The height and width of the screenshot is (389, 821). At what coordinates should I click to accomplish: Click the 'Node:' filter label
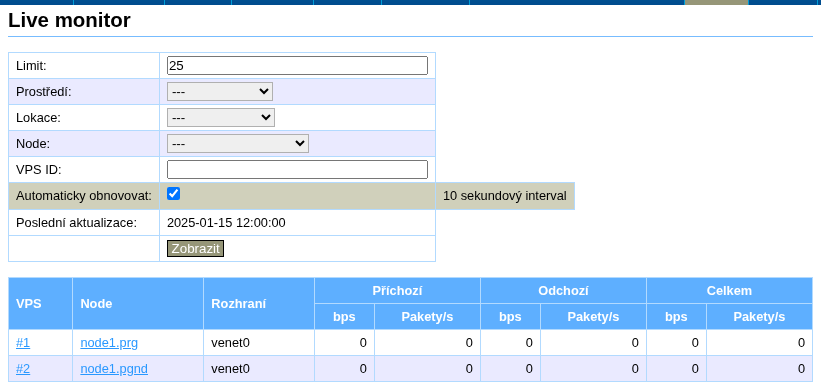click(33, 143)
